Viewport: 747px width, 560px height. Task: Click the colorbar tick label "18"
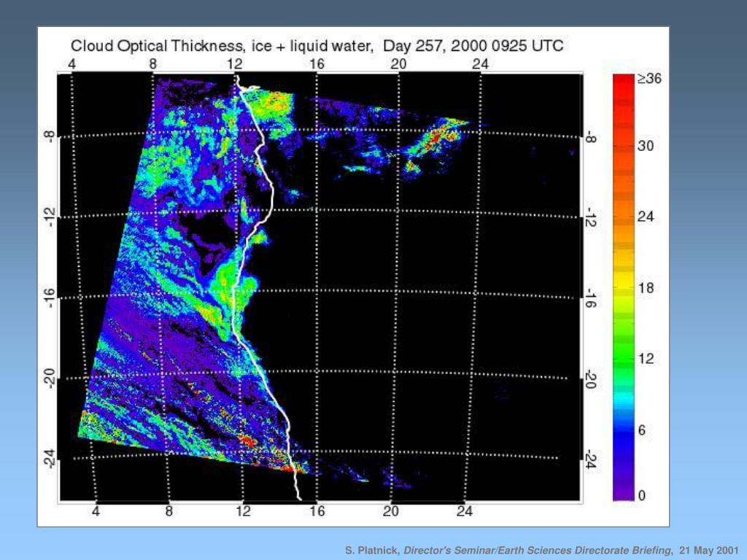(x=646, y=287)
